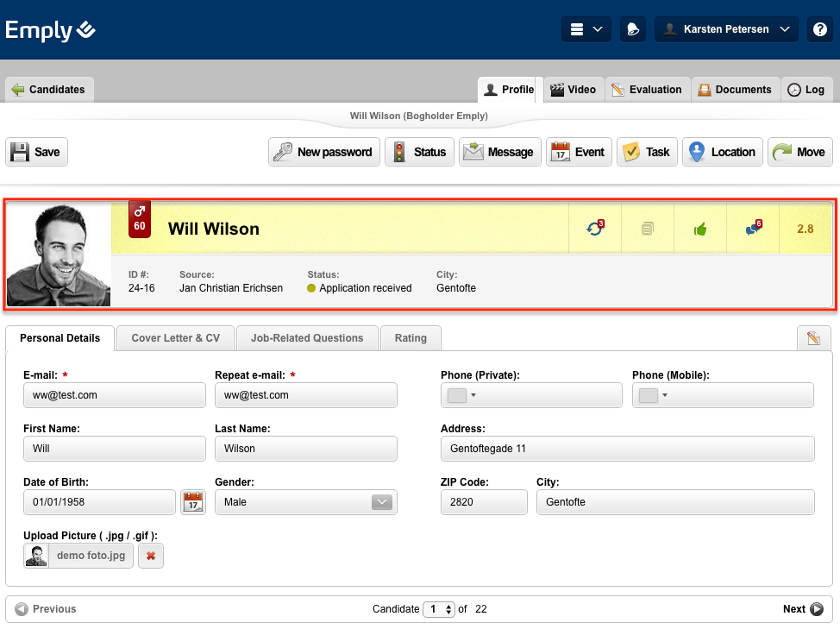
Task: Go to Next candidate
Action: (803, 608)
